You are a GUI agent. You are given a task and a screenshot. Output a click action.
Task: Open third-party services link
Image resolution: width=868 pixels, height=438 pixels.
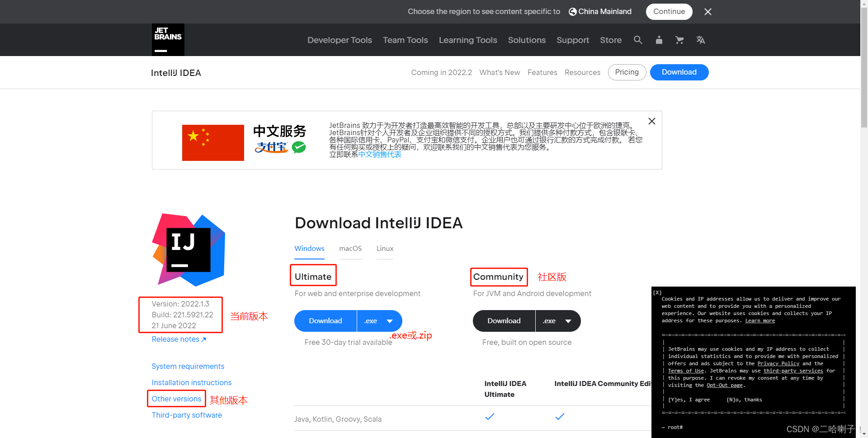coord(793,371)
